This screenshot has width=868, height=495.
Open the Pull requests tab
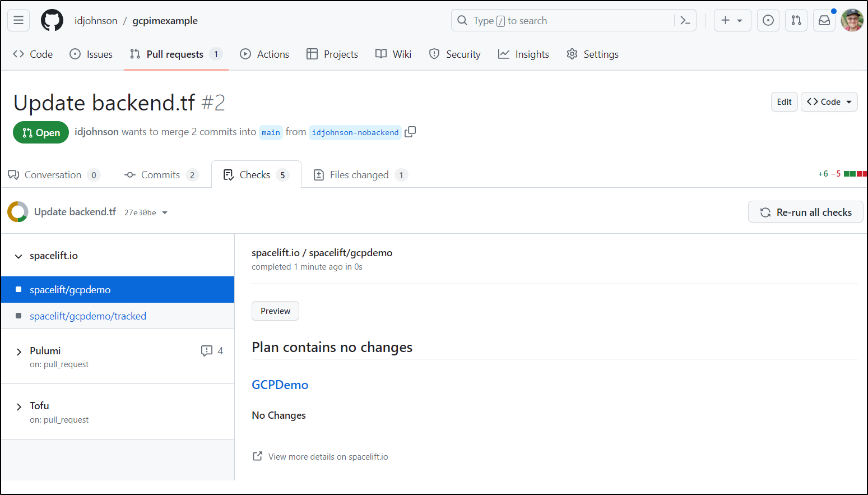pos(176,54)
